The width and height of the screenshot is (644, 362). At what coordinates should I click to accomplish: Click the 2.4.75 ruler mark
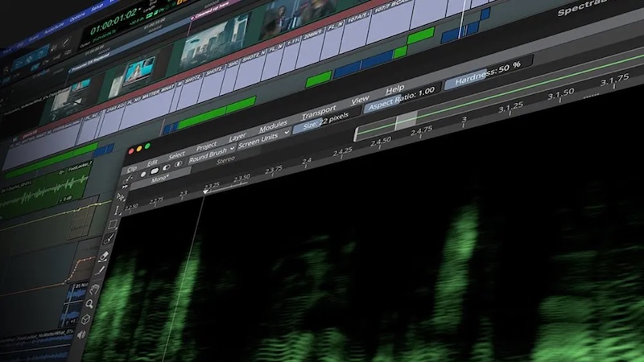coord(421,131)
